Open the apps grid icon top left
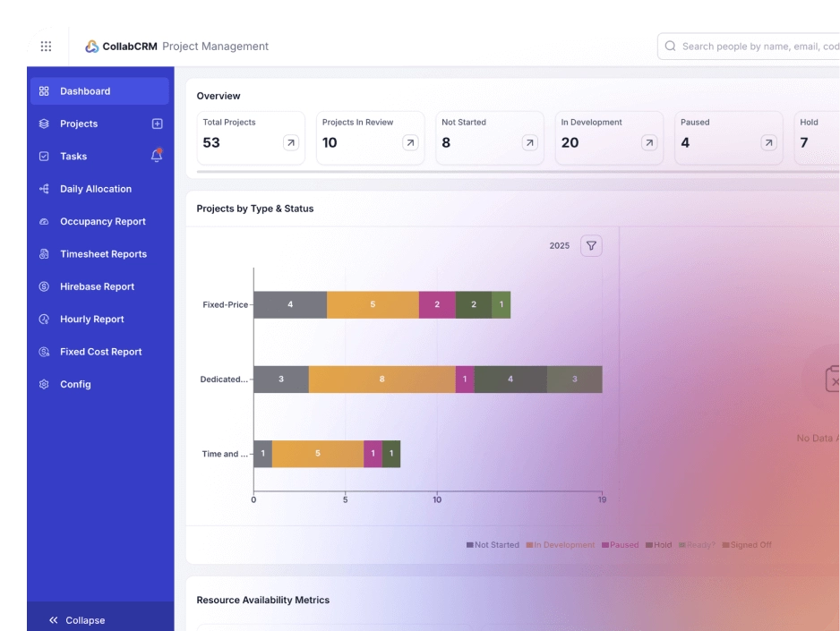This screenshot has height=631, width=840. tap(46, 46)
